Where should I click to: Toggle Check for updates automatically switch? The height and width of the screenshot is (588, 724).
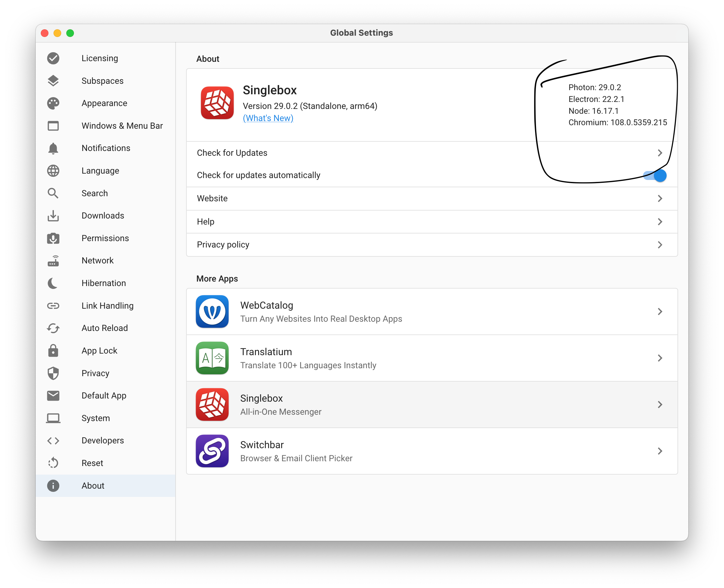(655, 176)
